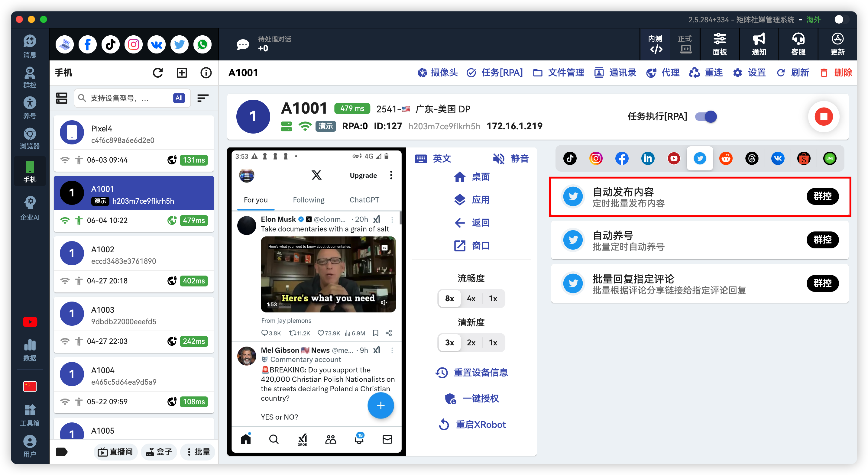
Task: Open 文件管理 file manager
Action: pyautogui.click(x=558, y=73)
